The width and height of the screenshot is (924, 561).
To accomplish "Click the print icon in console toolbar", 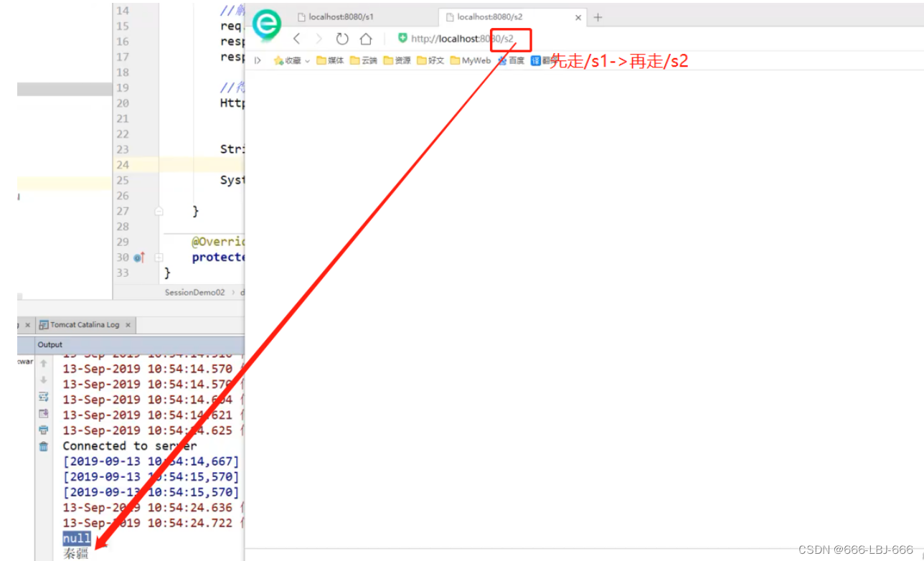I will (44, 430).
